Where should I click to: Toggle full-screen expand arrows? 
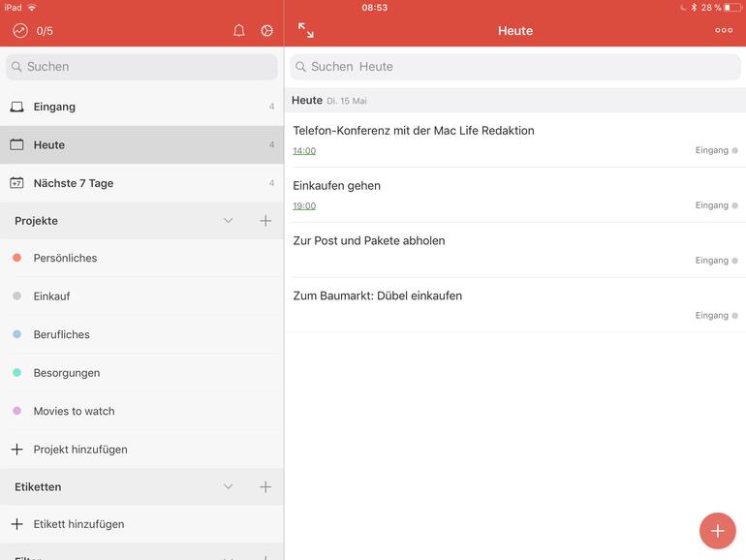(x=305, y=30)
